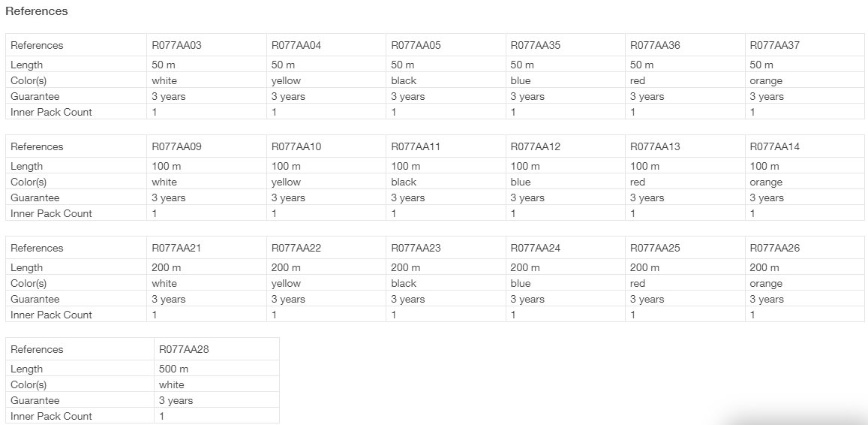Select reference code R077AA10

(x=296, y=147)
